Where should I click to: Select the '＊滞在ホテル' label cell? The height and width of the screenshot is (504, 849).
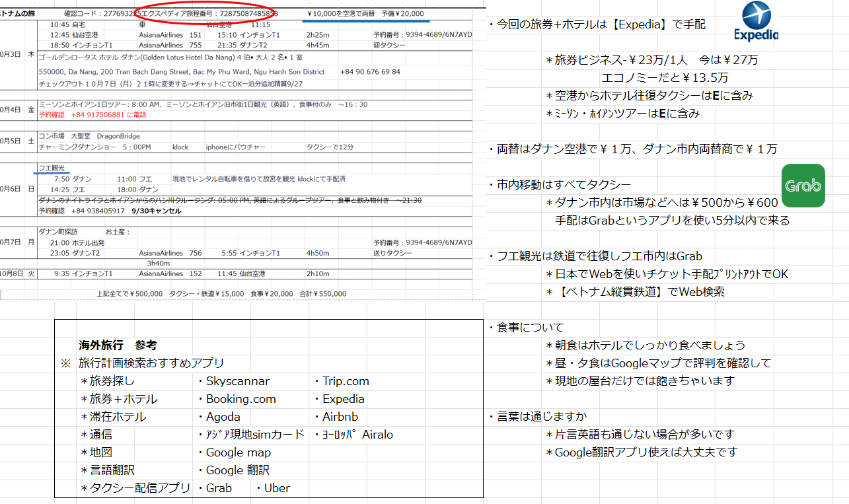tap(112, 417)
